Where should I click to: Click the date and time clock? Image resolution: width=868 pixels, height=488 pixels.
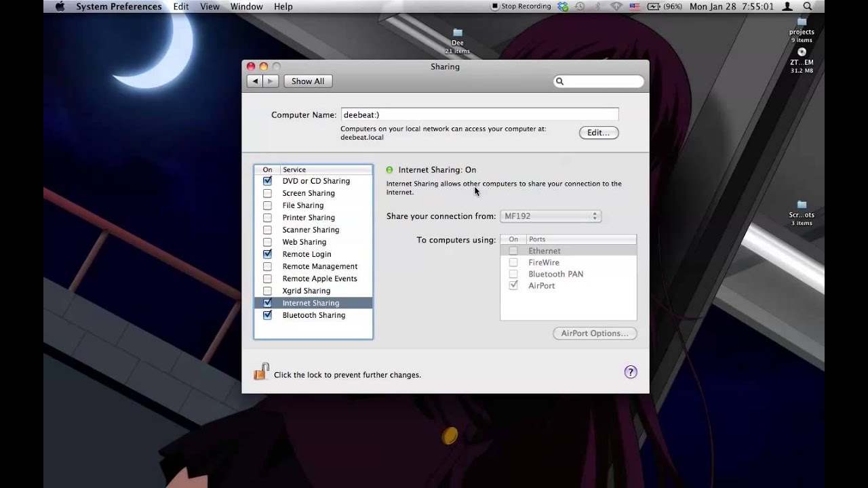click(732, 7)
